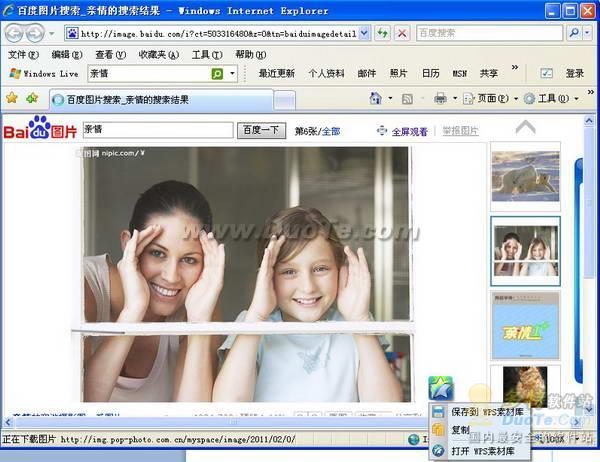The width and height of the screenshot is (600, 462).
Task: Click the Add to Favorites star-plus icon
Action: (32, 98)
